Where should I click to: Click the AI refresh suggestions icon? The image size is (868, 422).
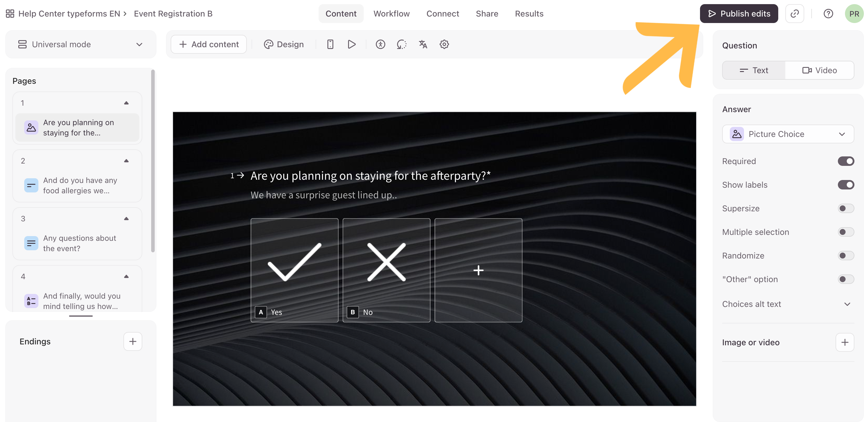[x=401, y=44]
